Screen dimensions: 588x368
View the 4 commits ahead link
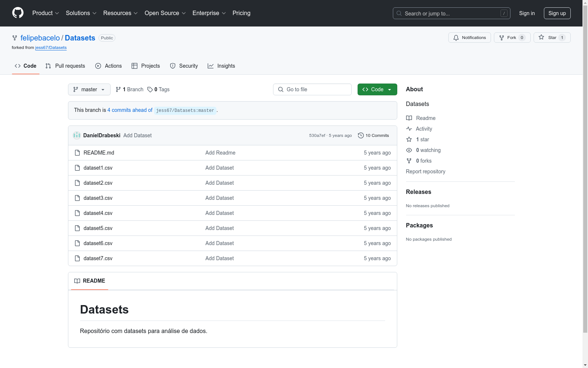point(130,110)
